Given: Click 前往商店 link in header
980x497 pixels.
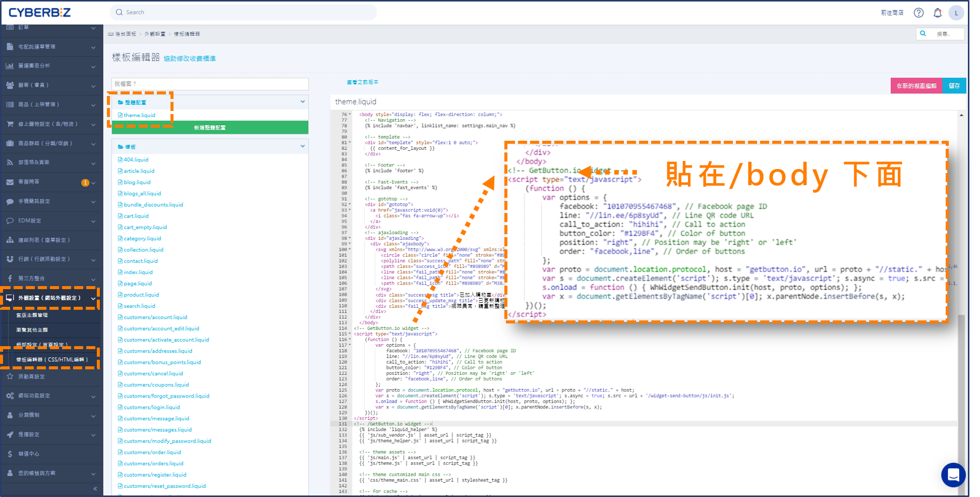Looking at the screenshot, I should click(892, 13).
